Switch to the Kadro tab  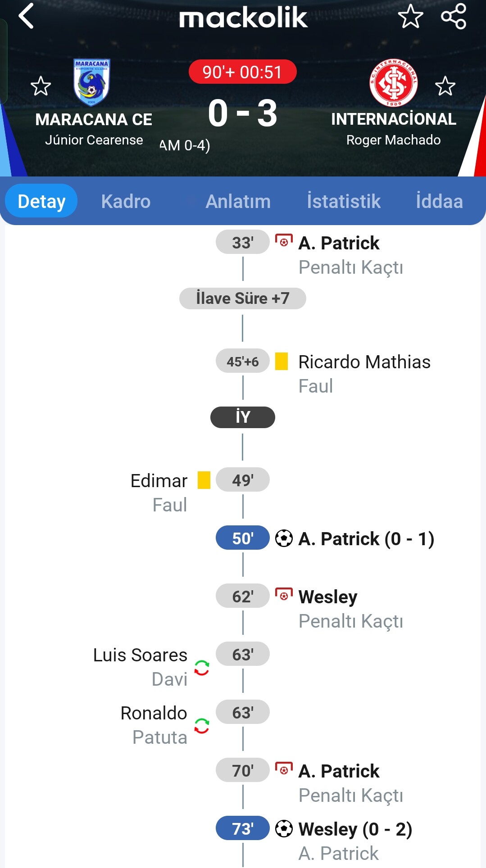click(126, 201)
